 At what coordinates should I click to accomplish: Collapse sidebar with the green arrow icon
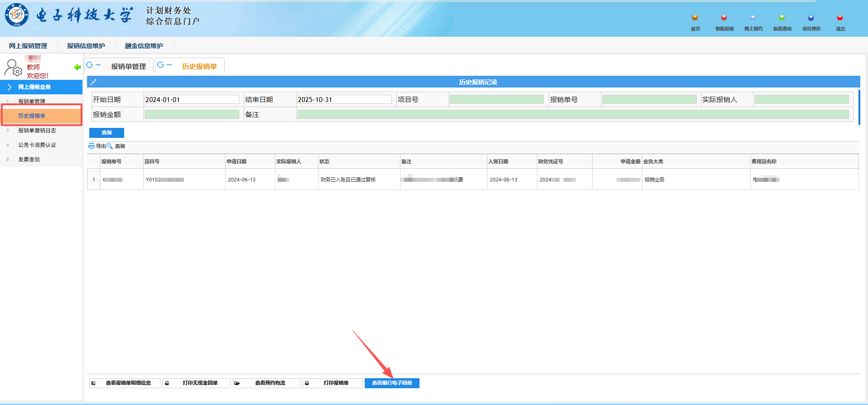pyautogui.click(x=77, y=67)
